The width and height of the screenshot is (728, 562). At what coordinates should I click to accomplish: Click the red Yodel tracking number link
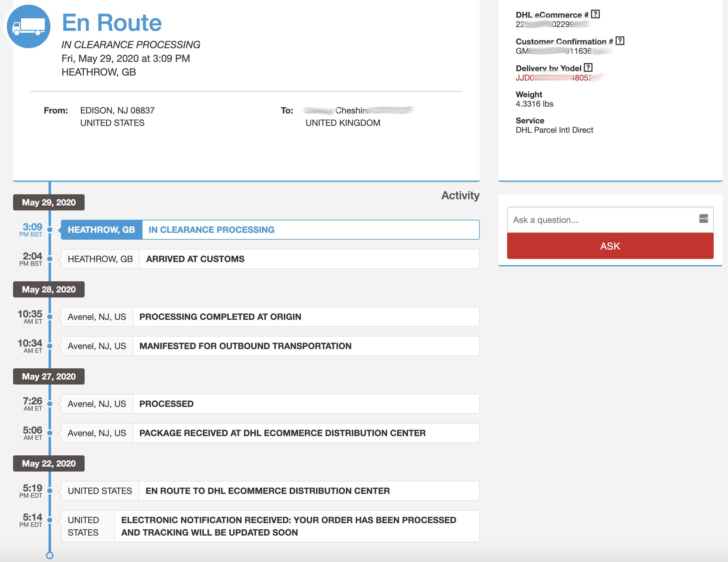coord(554,78)
